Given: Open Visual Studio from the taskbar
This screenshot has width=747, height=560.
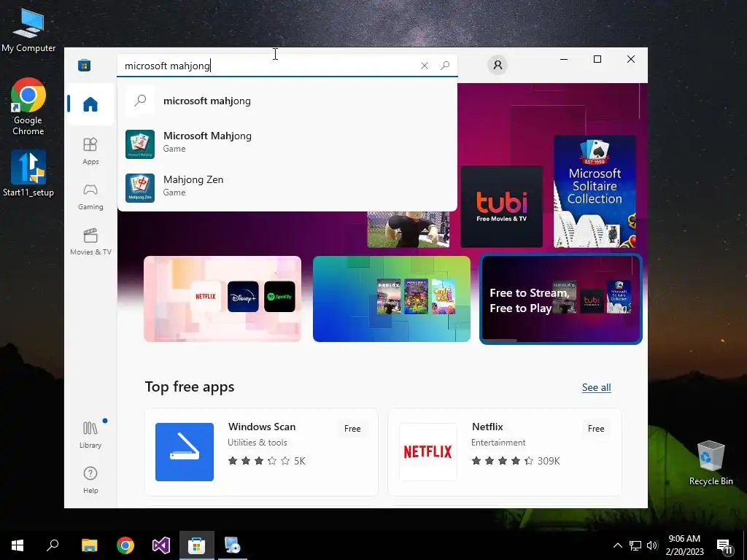Looking at the screenshot, I should point(161,545).
